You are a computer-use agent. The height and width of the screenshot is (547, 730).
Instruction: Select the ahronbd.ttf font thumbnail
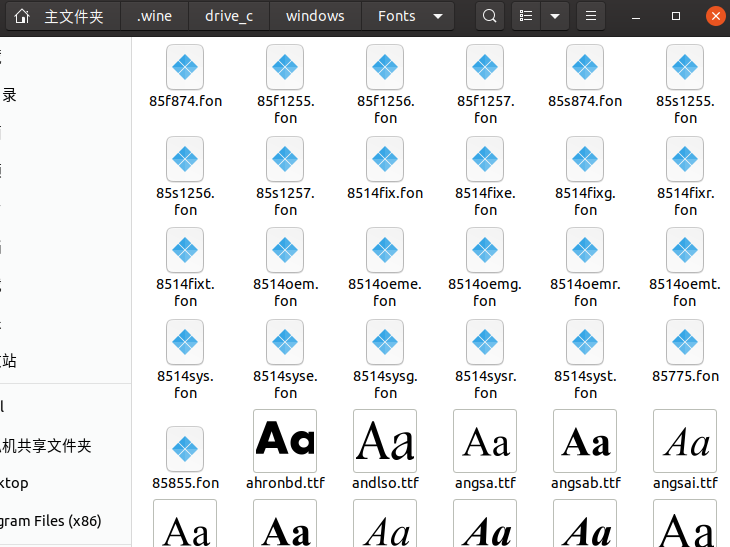pos(285,441)
